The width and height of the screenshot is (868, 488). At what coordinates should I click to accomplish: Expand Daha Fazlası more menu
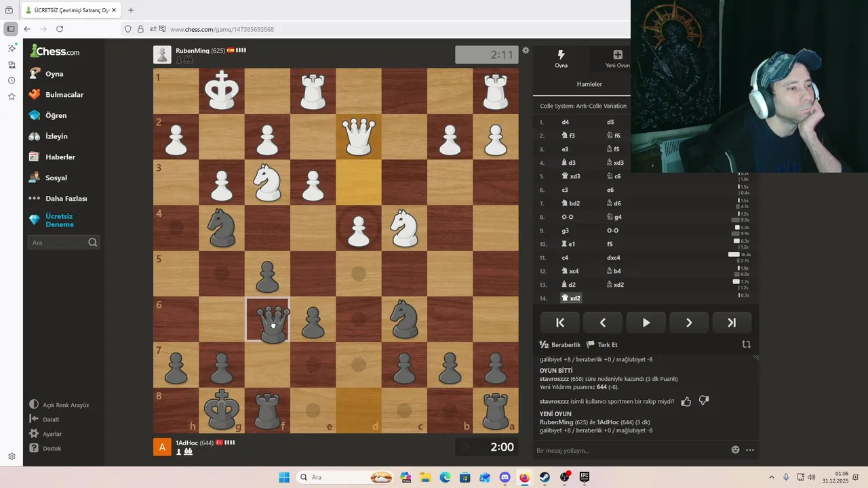tap(66, 199)
